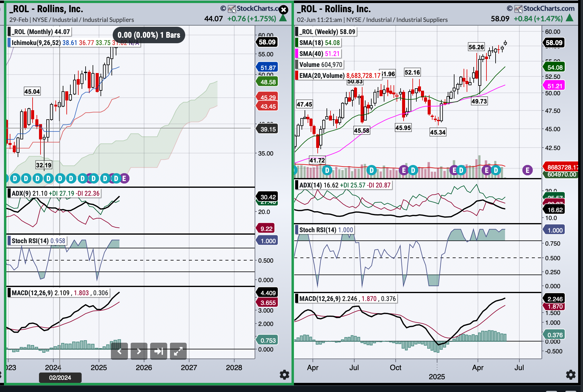583x392 pixels.
Task: Click the lone purple E marker at the right end of the monthly chart's marker row
Action: [124, 178]
